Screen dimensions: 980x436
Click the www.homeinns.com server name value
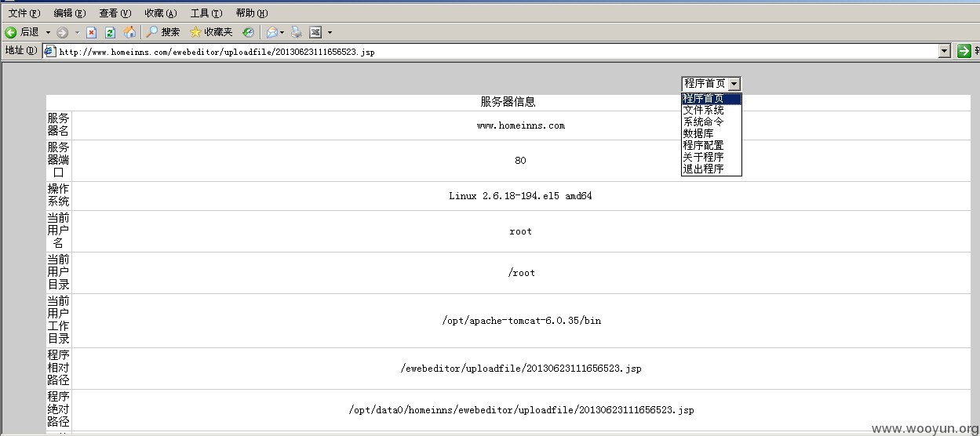click(x=521, y=125)
